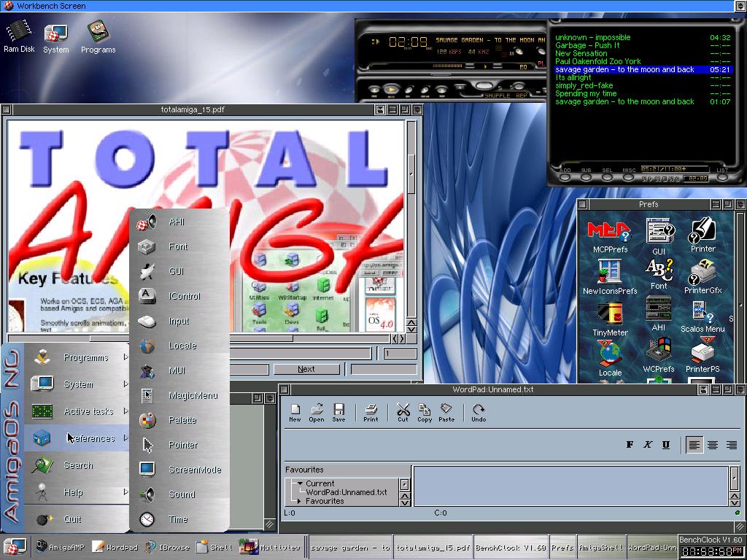
Task: Open MCPPrefs icon in Prefs window
Action: 610,236
